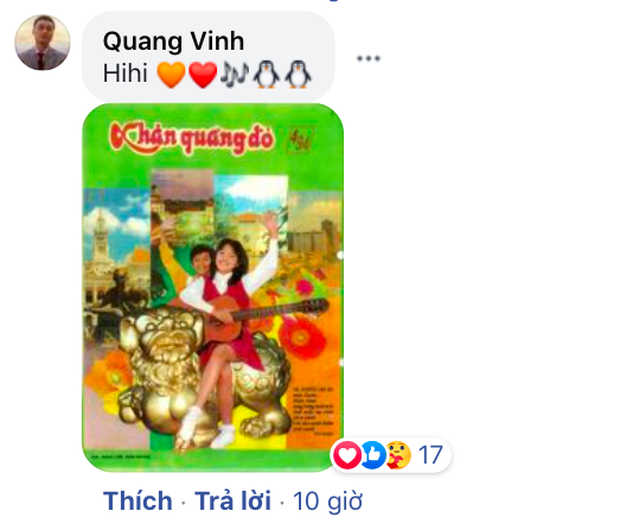View the 17 reactions count list

(x=430, y=455)
